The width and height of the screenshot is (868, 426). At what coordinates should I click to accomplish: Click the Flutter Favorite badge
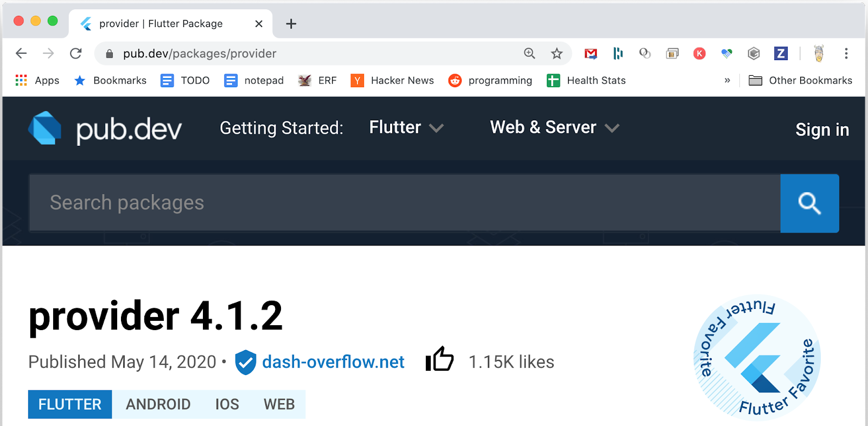tap(757, 358)
